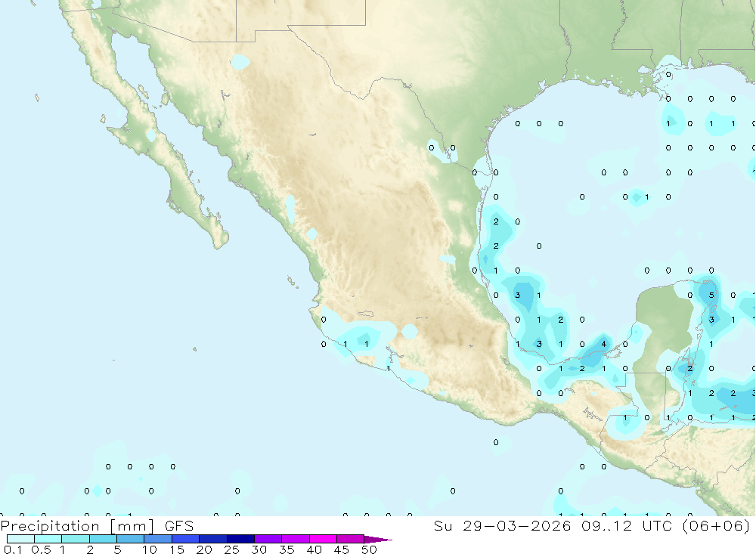Click the 'GFS' model label
756x554 pixels.
(x=179, y=525)
